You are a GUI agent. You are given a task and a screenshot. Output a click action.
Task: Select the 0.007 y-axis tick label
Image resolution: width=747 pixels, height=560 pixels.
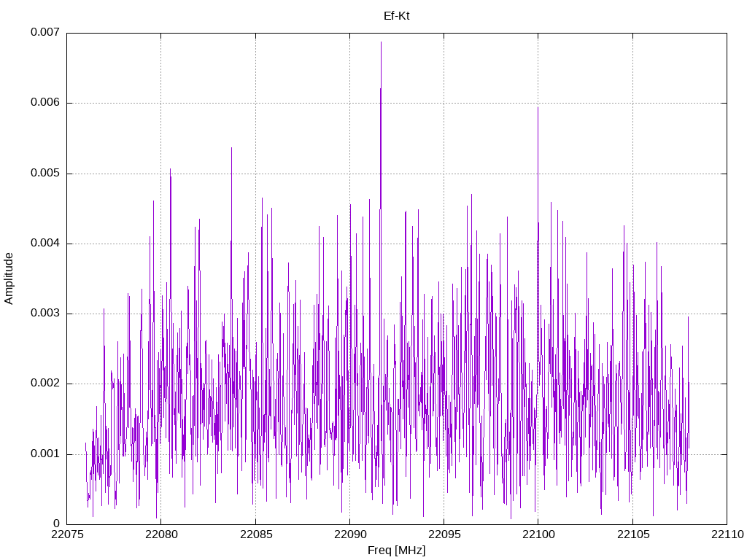[44, 33]
